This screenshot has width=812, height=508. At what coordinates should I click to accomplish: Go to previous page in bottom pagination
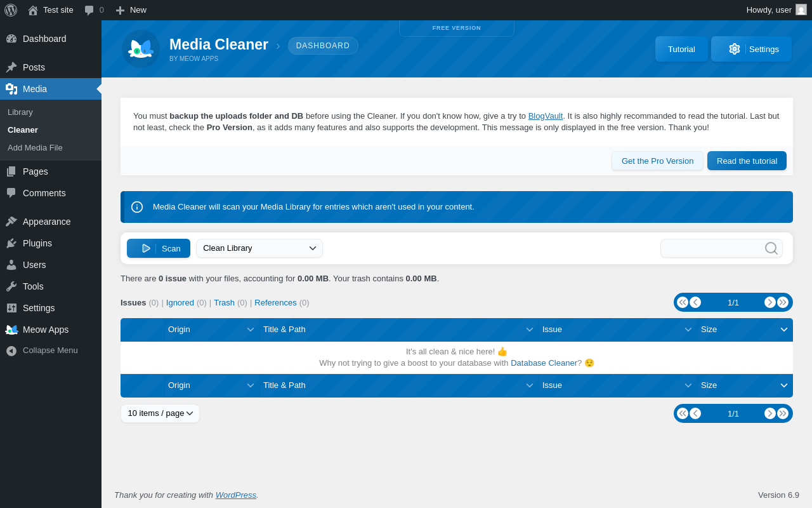[695, 413]
